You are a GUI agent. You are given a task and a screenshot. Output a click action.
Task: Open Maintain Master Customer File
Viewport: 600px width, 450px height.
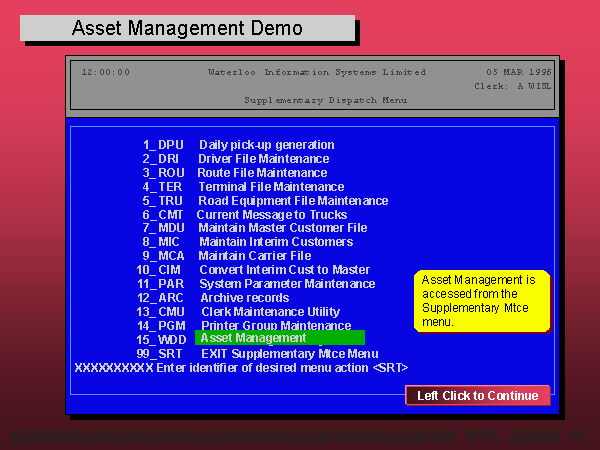click(x=282, y=228)
